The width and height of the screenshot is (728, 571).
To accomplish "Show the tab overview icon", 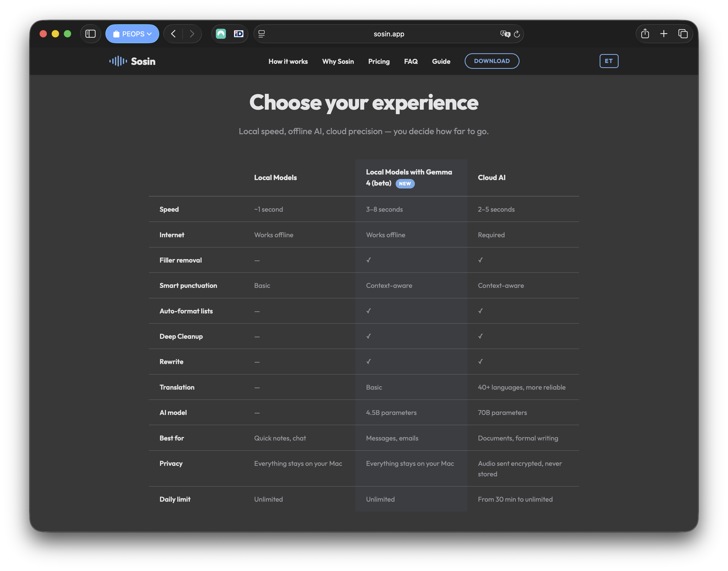I will click(x=683, y=34).
